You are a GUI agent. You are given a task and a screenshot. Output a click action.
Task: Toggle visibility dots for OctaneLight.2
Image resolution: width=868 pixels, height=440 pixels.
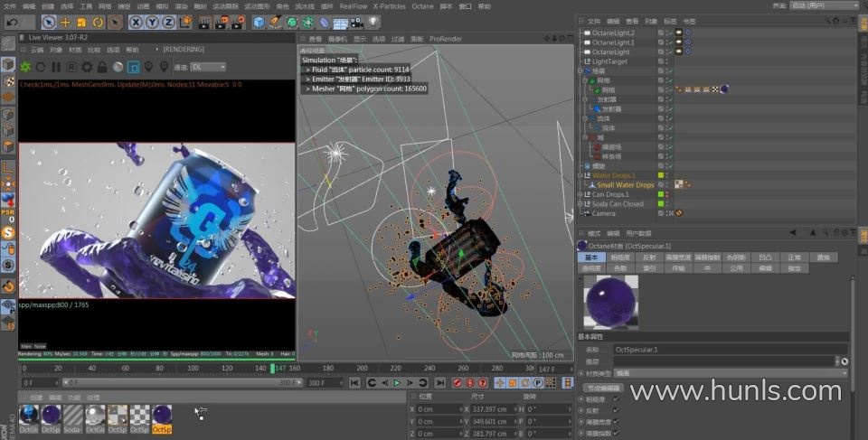tap(667, 33)
